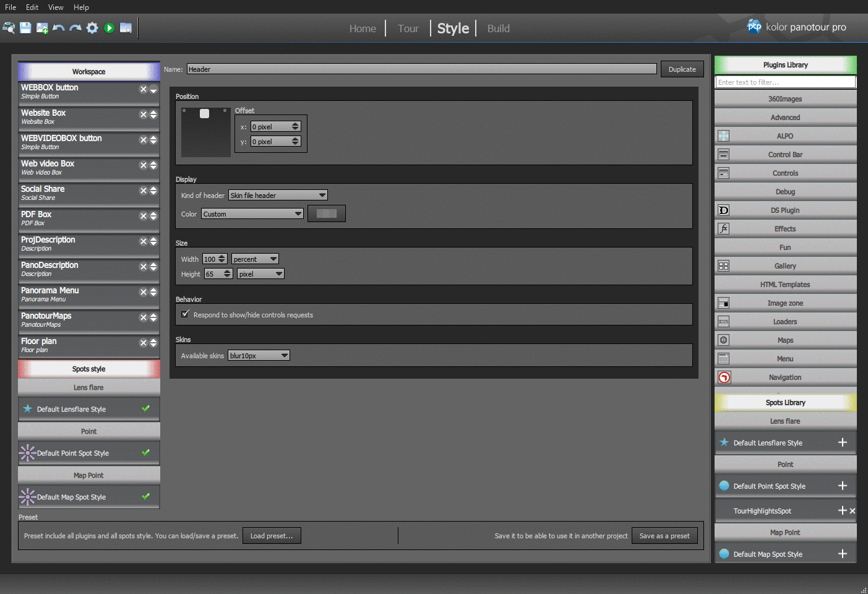
Task: Save the project using the floppy disk icon
Action: 25,28
